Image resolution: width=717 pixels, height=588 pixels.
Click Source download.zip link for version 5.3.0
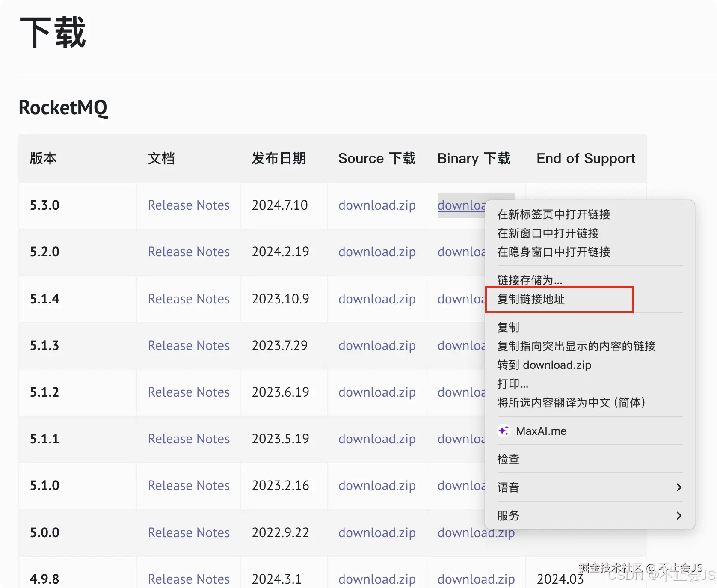377,205
